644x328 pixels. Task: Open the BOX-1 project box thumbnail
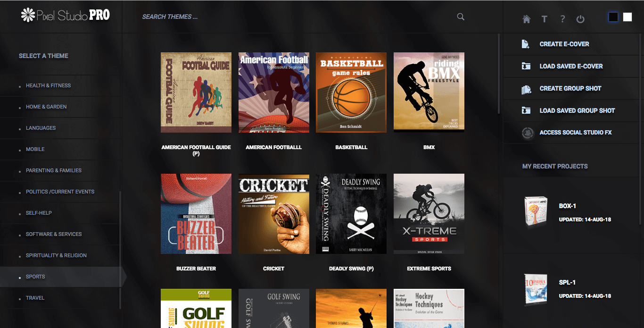point(537,212)
